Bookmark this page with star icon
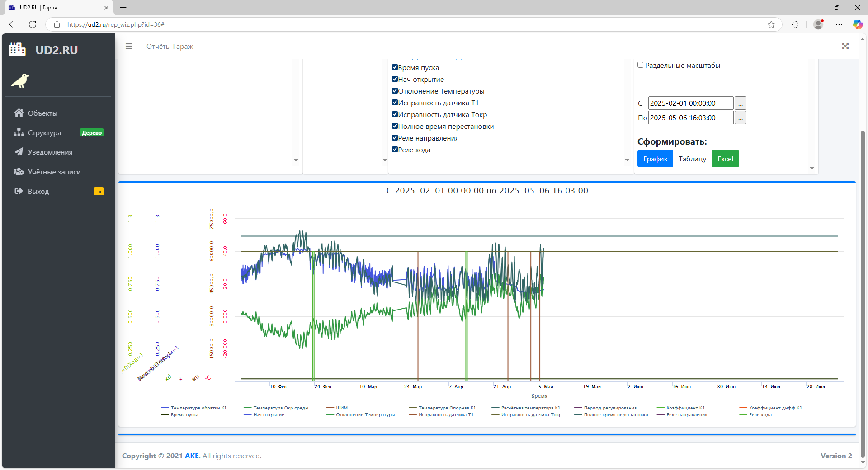The height and width of the screenshot is (470, 868). coord(771,24)
